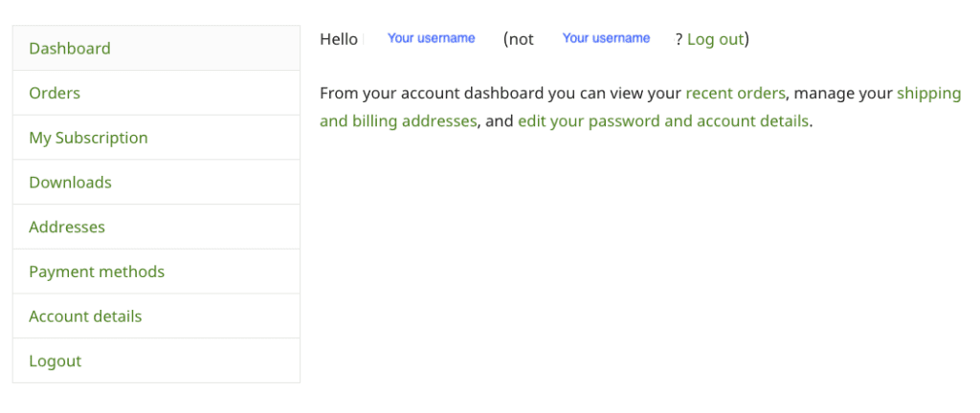Open the Addresses sidebar item
Viewport: 980px width, 413px height.
pyautogui.click(x=67, y=228)
